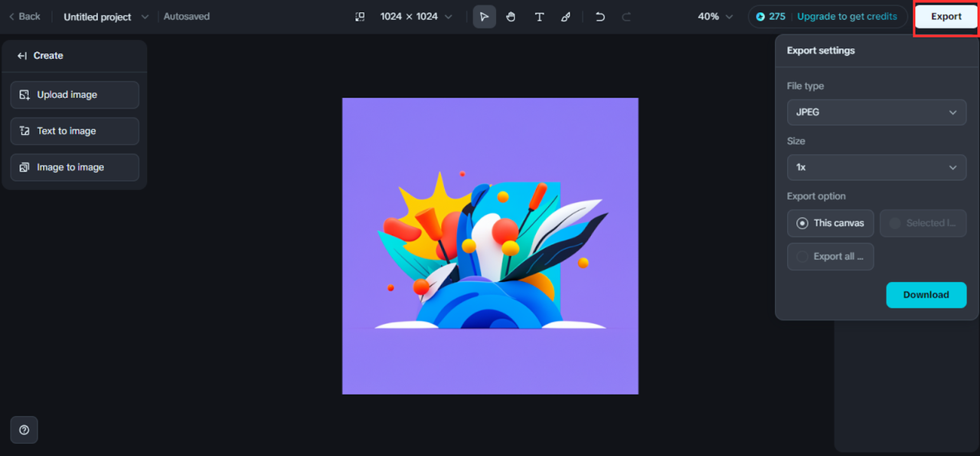980x456 pixels.
Task: Click the Image to image icon
Action: [24, 167]
